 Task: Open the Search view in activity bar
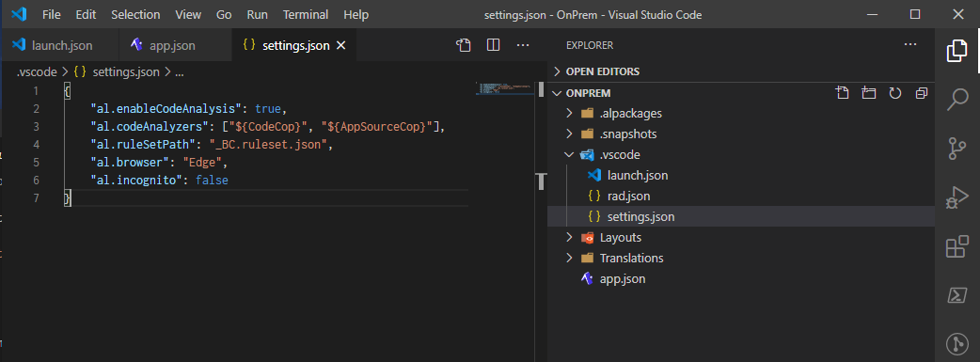[x=956, y=99]
